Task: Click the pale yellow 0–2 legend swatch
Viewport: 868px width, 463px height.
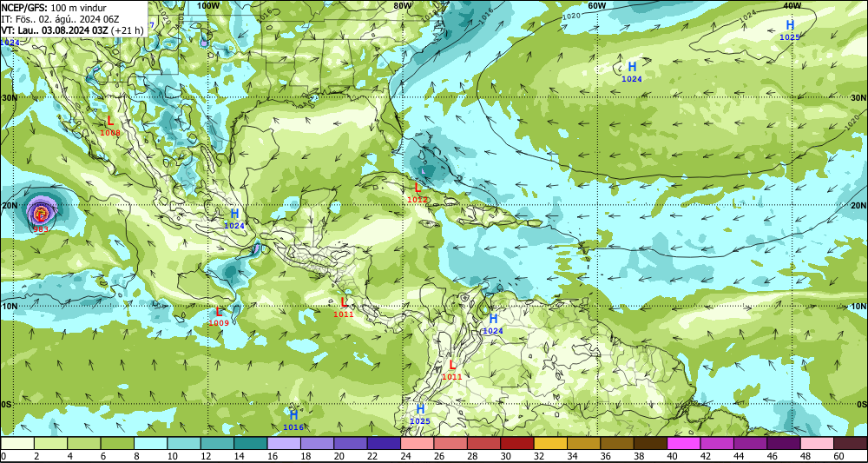Action: click(x=17, y=443)
